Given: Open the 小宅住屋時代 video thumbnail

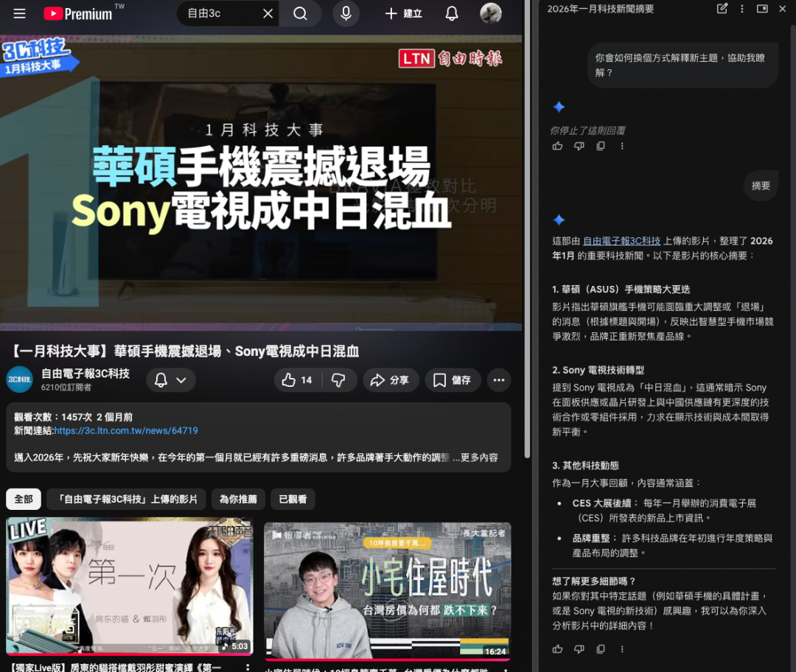Looking at the screenshot, I should 387,589.
